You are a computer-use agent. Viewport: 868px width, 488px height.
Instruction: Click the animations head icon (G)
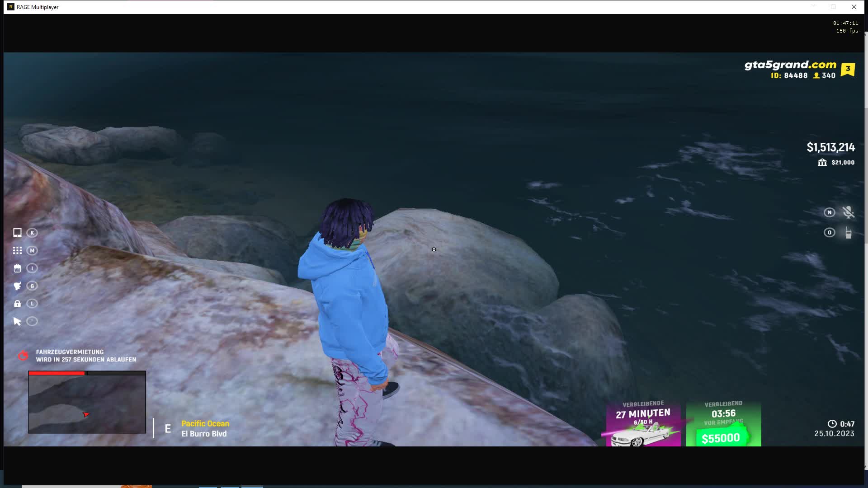pos(17,286)
